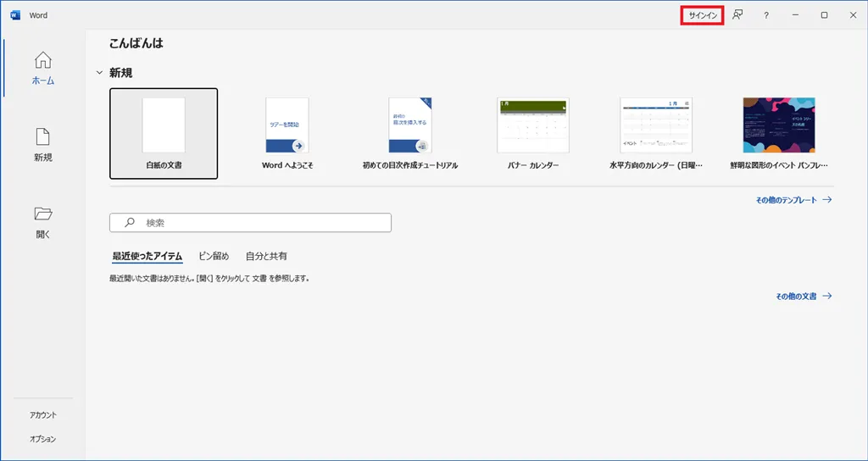This screenshot has width=868, height=461.
Task: Click the Open (開く) folder icon
Action: (x=42, y=214)
